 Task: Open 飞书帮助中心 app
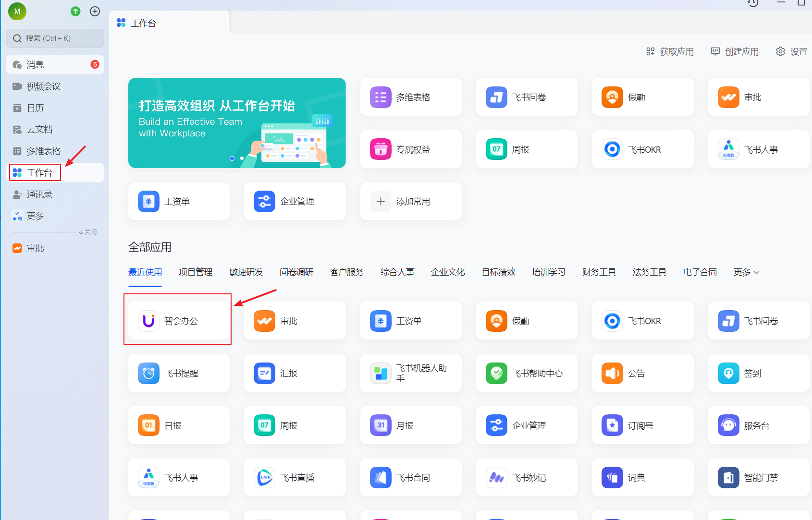(x=527, y=373)
